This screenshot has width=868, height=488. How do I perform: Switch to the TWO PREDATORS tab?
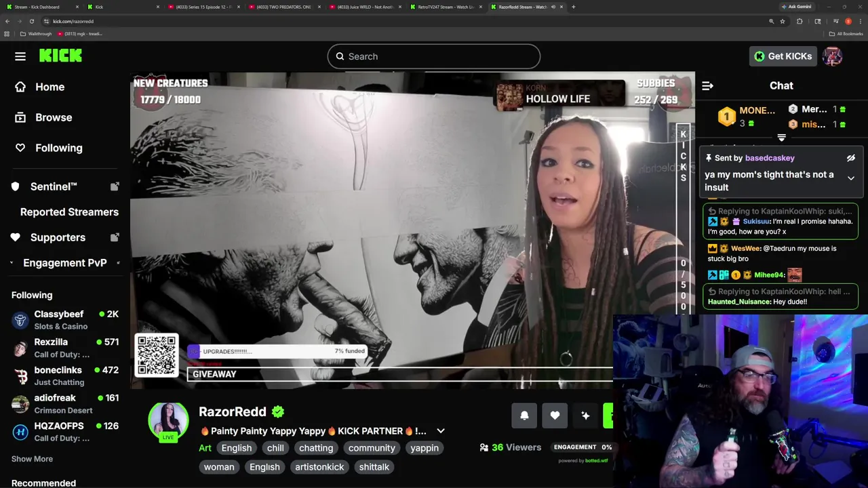(283, 7)
